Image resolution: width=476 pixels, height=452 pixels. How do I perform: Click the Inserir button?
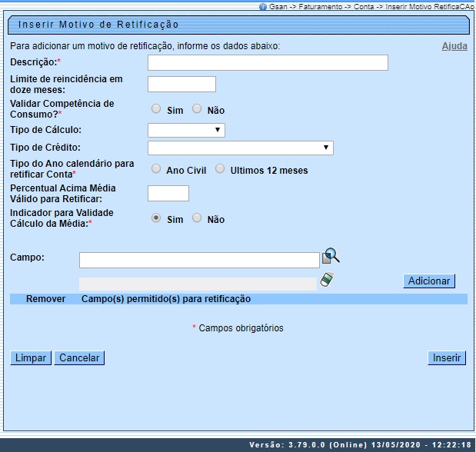[447, 358]
